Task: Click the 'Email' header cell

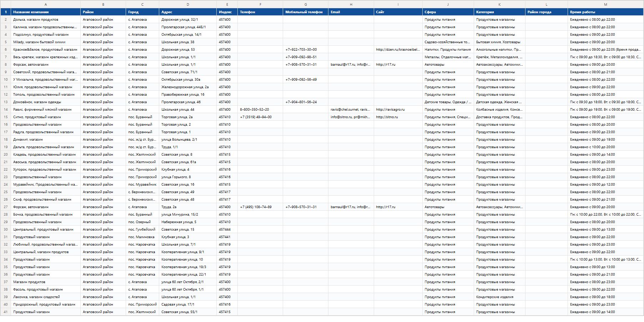Action: pos(351,12)
